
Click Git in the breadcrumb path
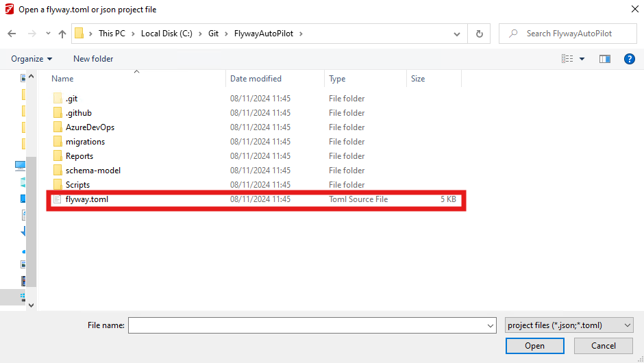click(214, 34)
